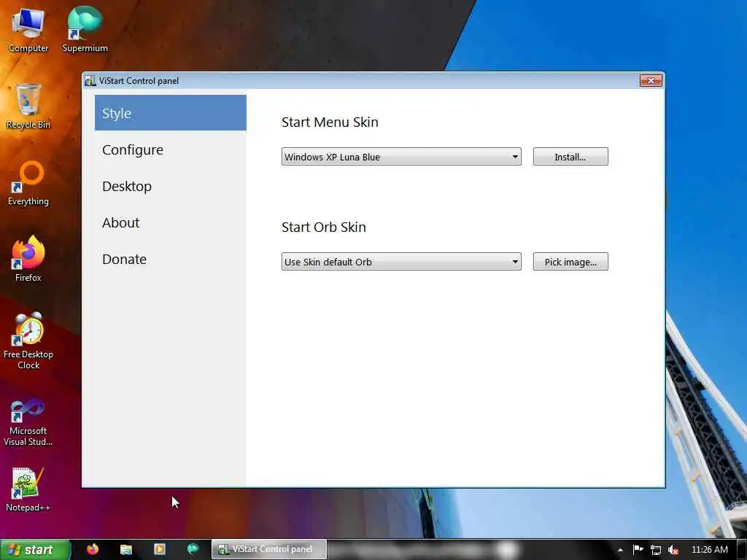Launch the media player taskbar icon
Screen dimensions: 747x560
[160, 550]
